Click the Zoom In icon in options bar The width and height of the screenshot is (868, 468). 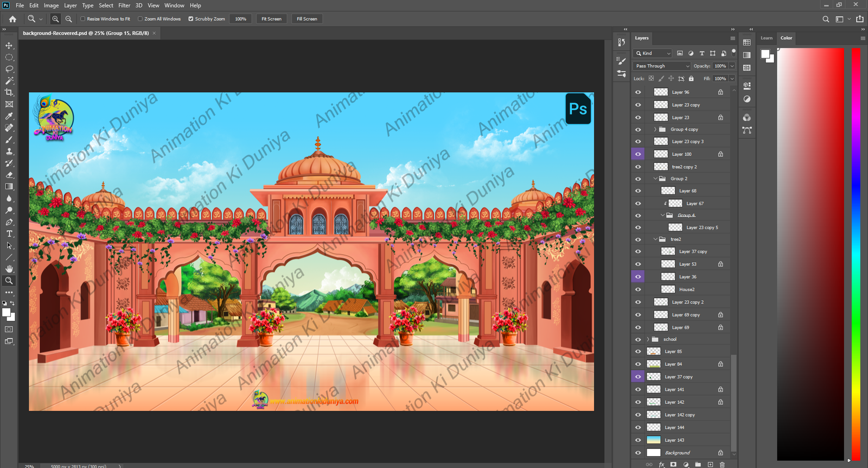click(x=56, y=19)
